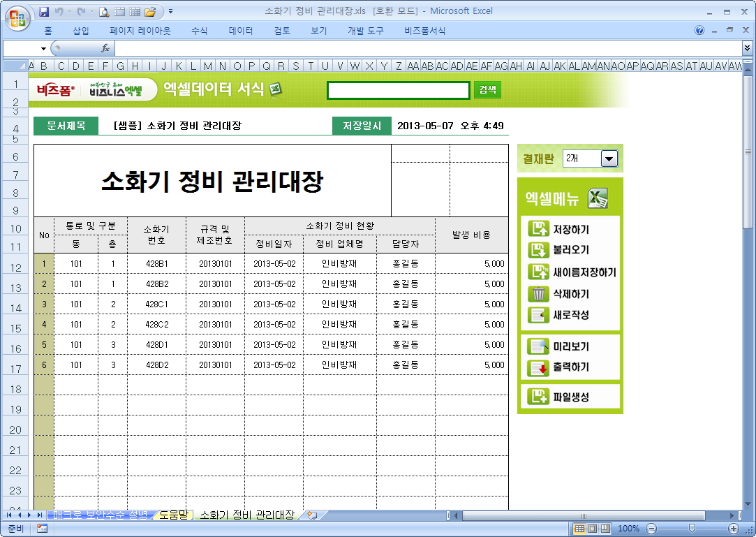756x537 pixels.
Task: Open Customize Quick Access Toolbar dropdown
Action: tap(171, 11)
